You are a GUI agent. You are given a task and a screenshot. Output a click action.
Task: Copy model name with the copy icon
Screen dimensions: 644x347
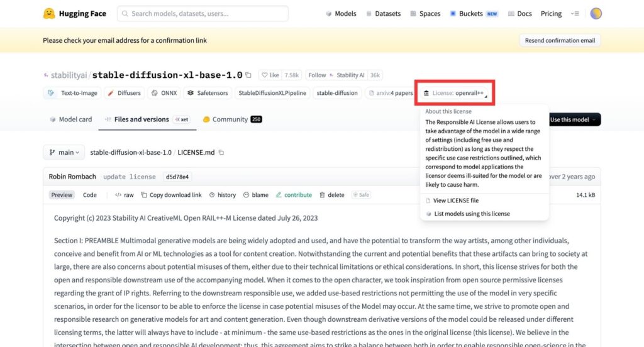click(248, 75)
